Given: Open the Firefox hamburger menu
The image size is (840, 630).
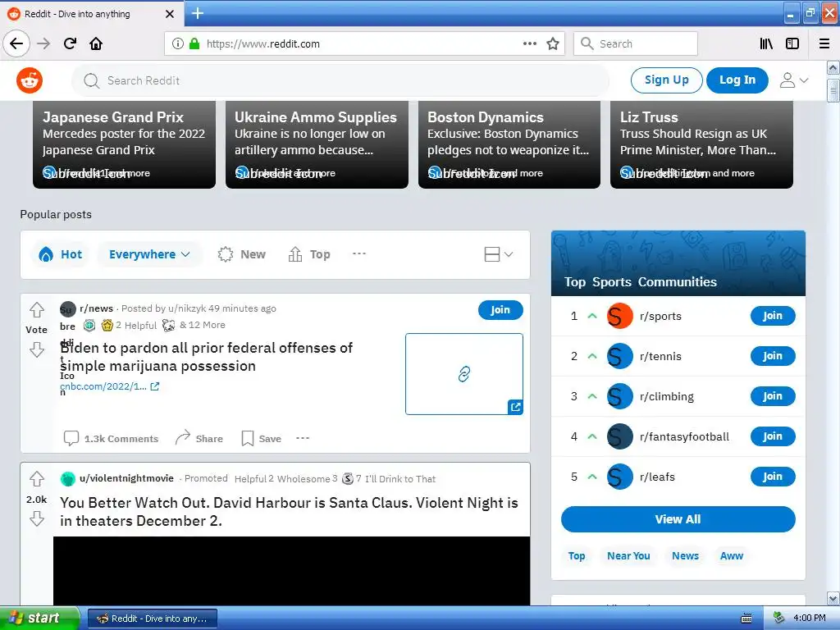Looking at the screenshot, I should pyautogui.click(x=824, y=43).
